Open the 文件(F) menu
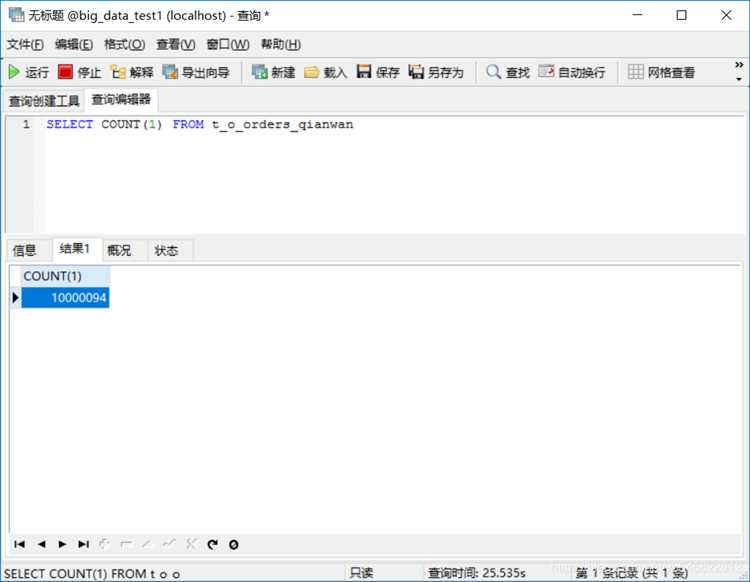 (25, 44)
